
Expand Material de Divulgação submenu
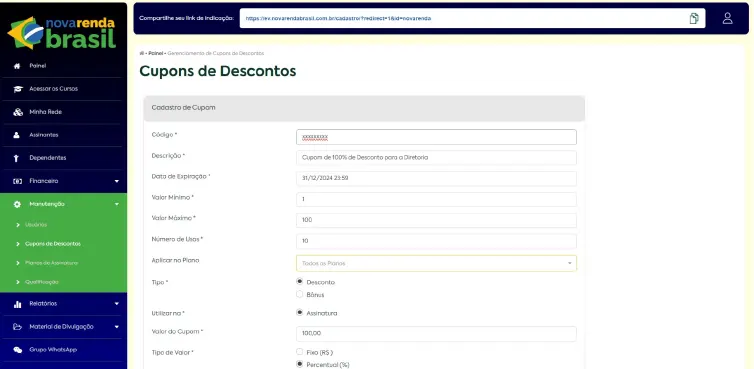(x=117, y=327)
